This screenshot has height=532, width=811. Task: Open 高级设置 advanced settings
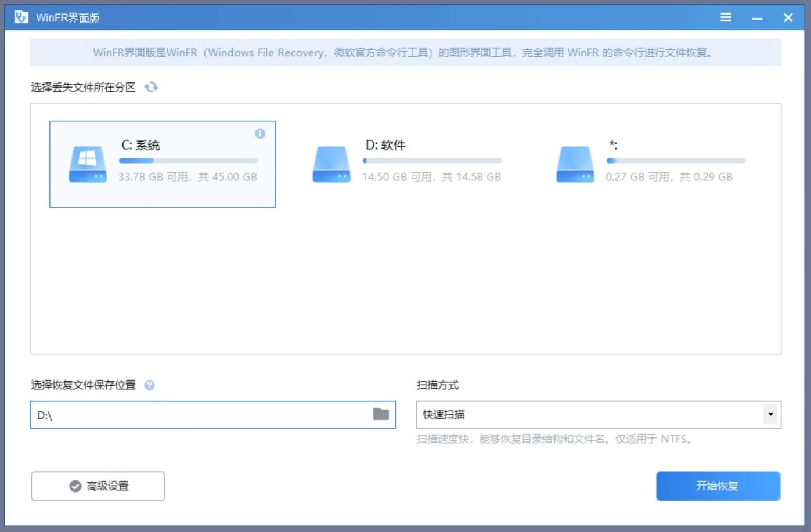[98, 486]
